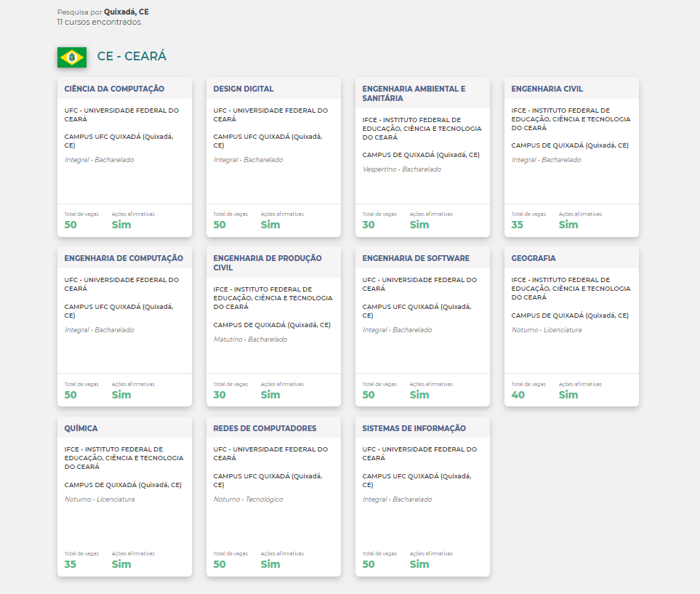
Task: Click the Quixadá, CE search term
Action: point(126,12)
